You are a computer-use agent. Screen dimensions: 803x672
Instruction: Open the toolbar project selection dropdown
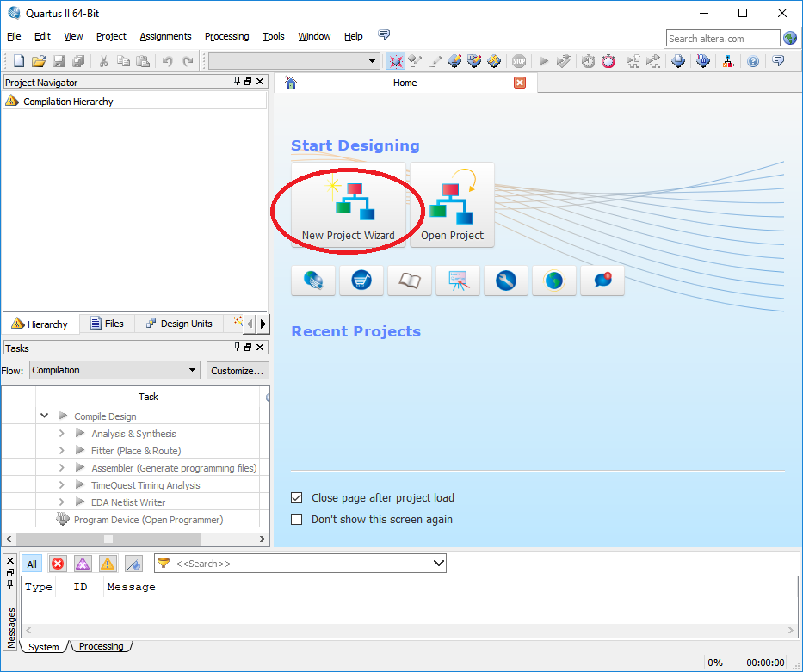click(294, 61)
